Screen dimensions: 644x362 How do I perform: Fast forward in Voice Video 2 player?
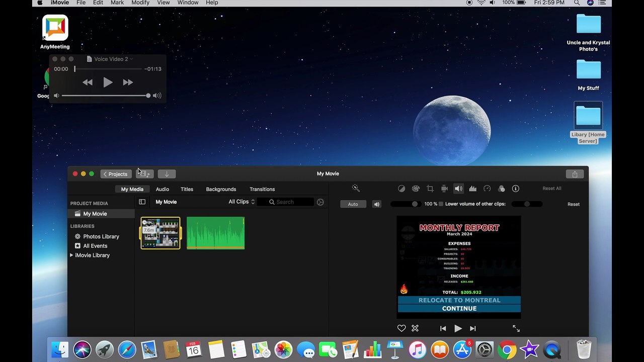point(128,82)
